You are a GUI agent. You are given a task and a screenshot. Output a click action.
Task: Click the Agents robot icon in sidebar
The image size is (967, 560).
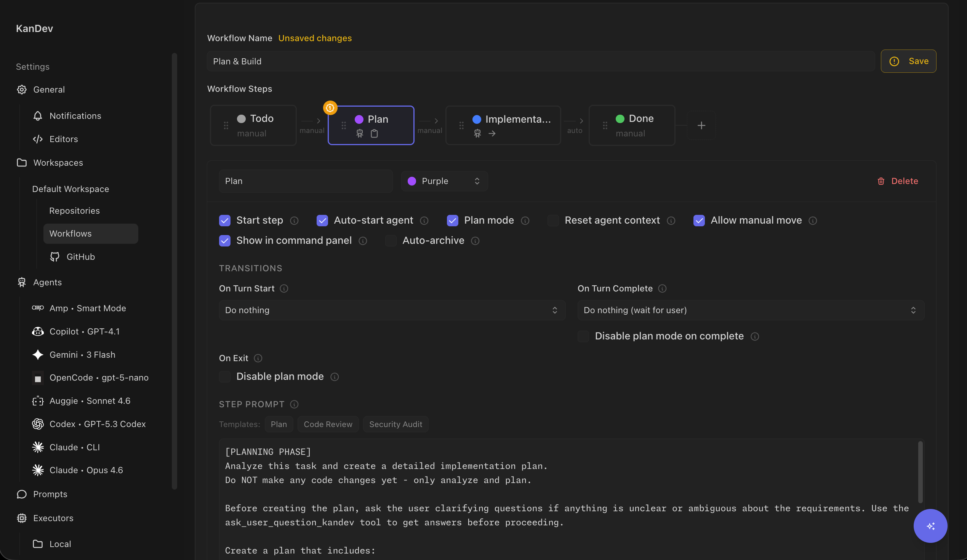(21, 282)
